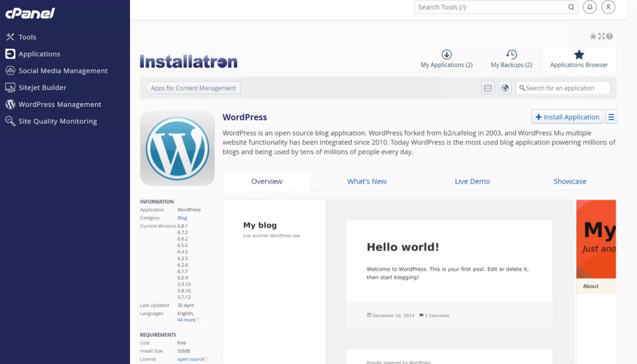Toggle fullscreen with the expand icon

pos(601,36)
